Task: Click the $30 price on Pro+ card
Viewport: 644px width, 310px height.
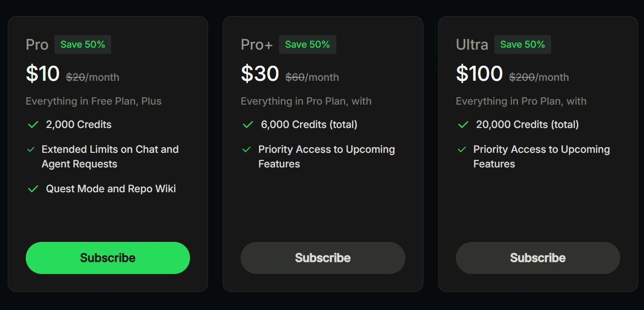Action: point(260,74)
